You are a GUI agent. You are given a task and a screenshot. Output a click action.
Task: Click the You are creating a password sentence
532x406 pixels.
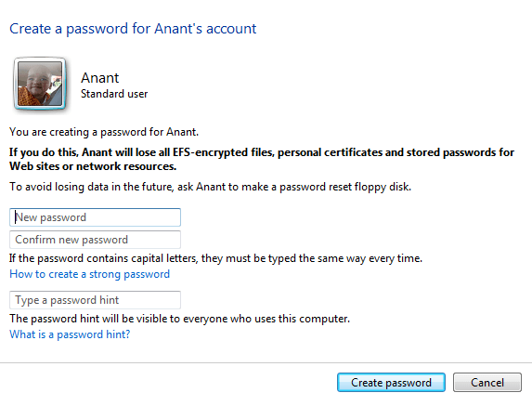click(104, 132)
